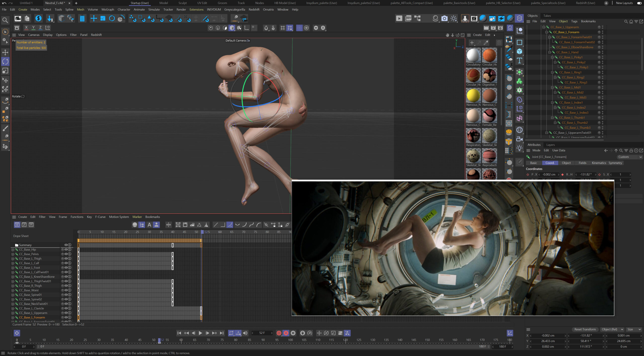Click the Go to Start playback icon
The image size is (644, 356).
pyautogui.click(x=179, y=333)
